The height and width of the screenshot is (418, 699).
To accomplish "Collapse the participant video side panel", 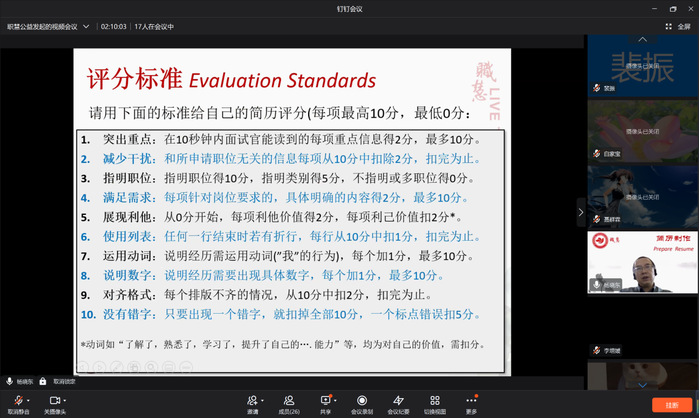I will tap(581, 212).
